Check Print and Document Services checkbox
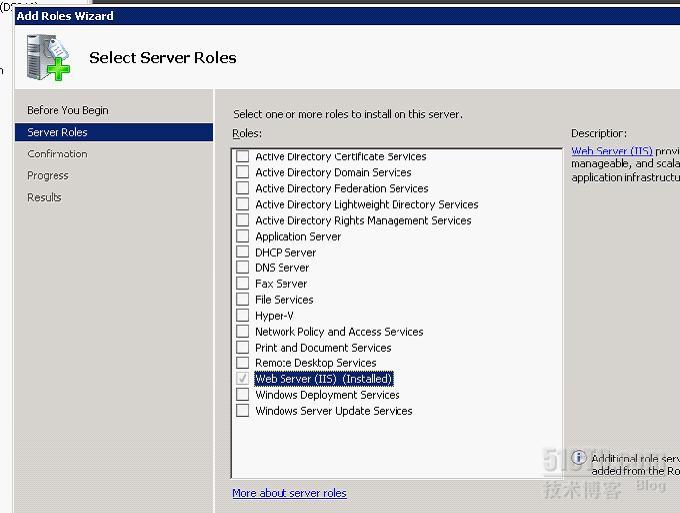The width and height of the screenshot is (680, 513). pos(242,347)
